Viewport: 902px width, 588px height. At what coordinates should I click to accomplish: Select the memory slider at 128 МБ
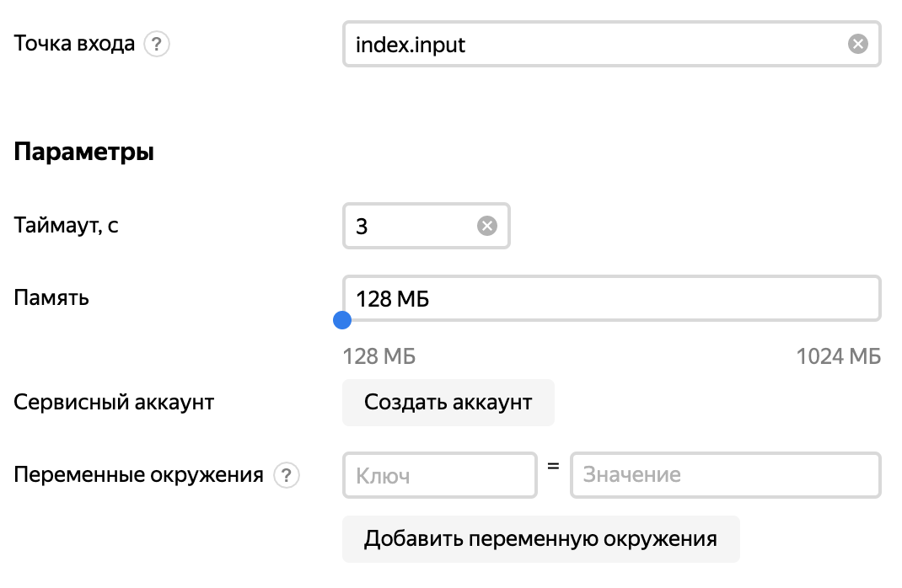pyautogui.click(x=343, y=320)
